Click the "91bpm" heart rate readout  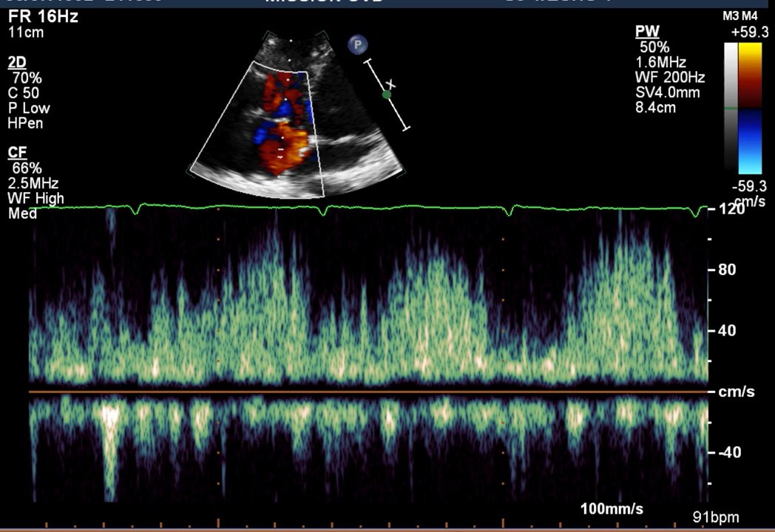tap(716, 517)
